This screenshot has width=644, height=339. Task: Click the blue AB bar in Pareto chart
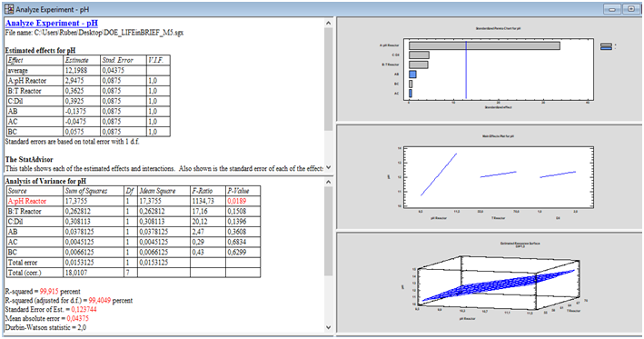(412, 75)
